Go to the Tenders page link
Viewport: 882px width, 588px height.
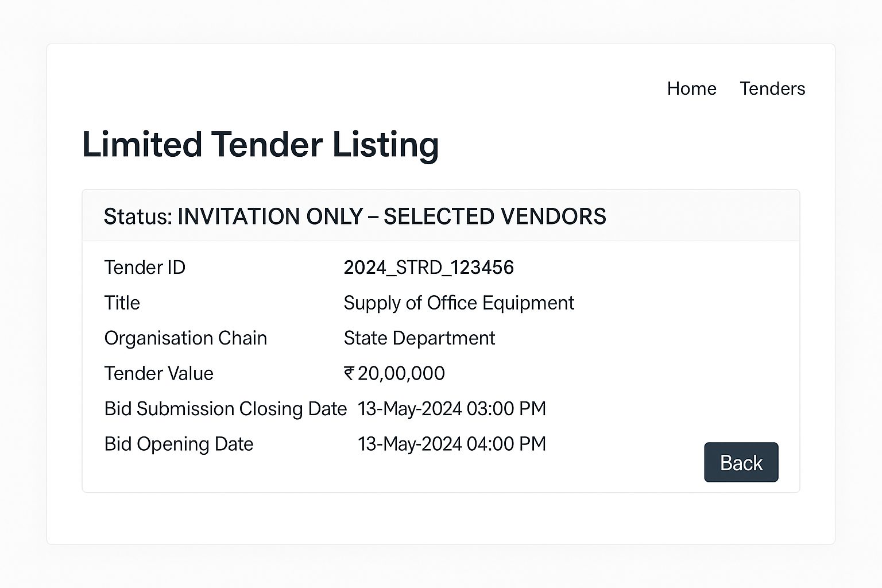tap(772, 88)
